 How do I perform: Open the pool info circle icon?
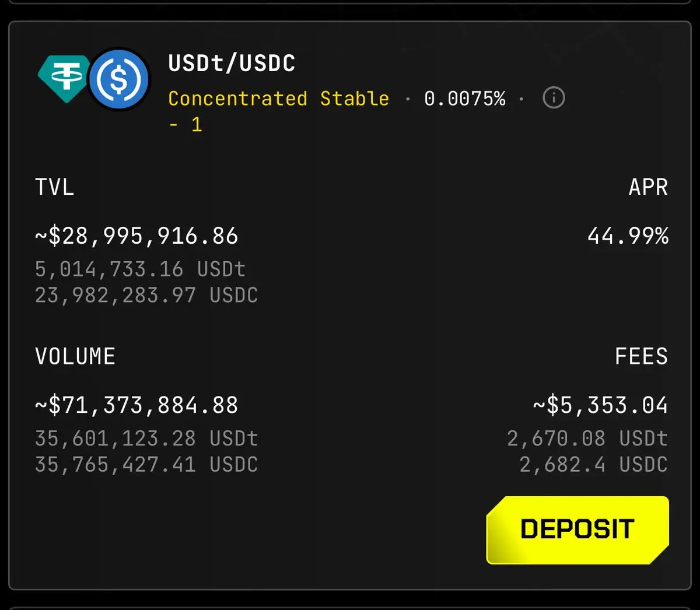click(x=554, y=97)
